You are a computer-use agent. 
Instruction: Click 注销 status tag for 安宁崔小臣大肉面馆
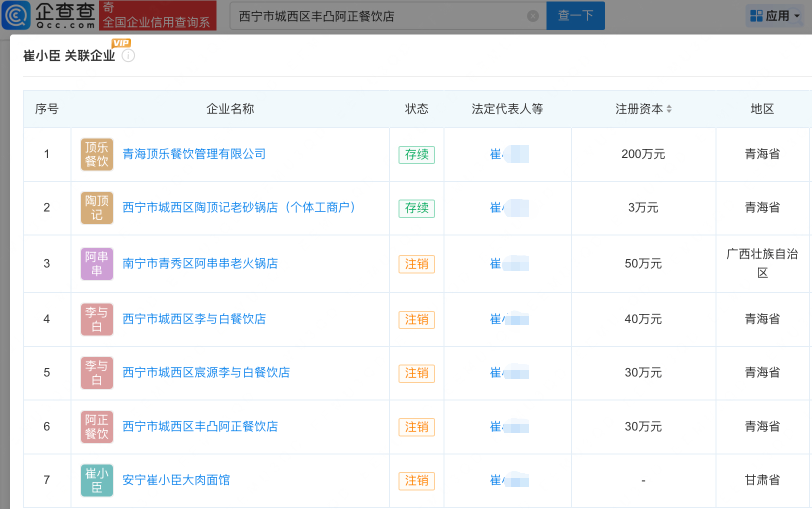point(416,480)
